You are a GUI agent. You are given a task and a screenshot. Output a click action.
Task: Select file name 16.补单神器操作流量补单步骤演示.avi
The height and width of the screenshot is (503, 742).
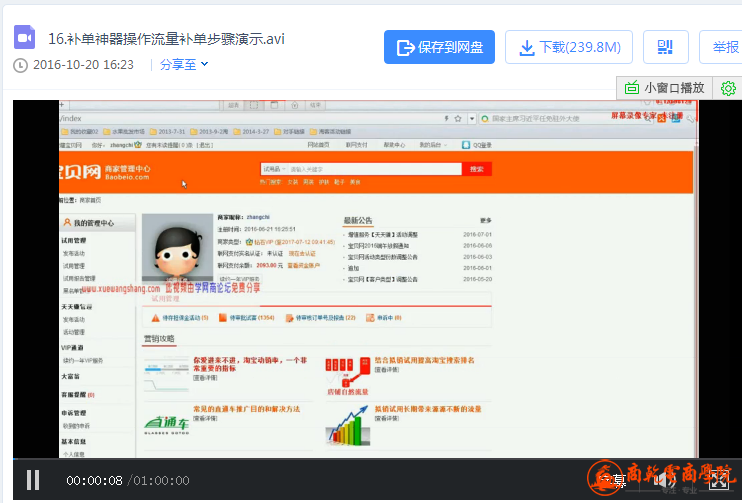pyautogui.click(x=166, y=39)
